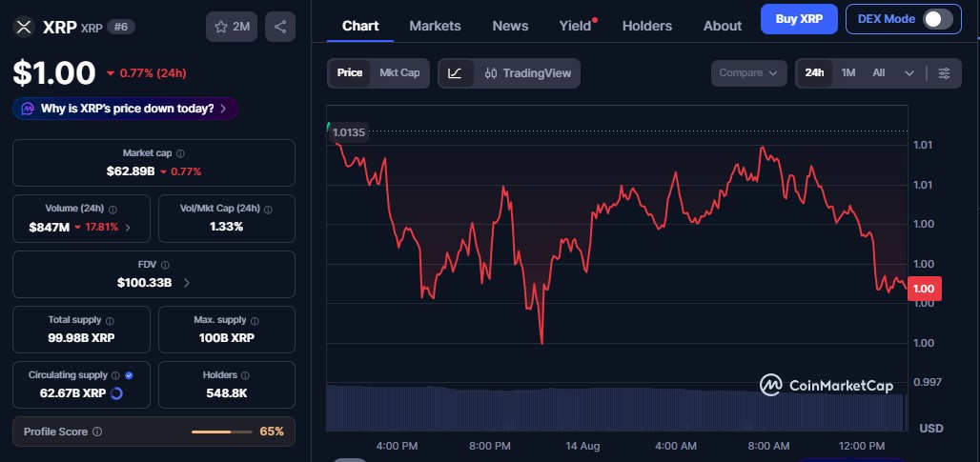Image resolution: width=980 pixels, height=462 pixels.
Task: Click the 100B XRP max supply value
Action: 227,338
